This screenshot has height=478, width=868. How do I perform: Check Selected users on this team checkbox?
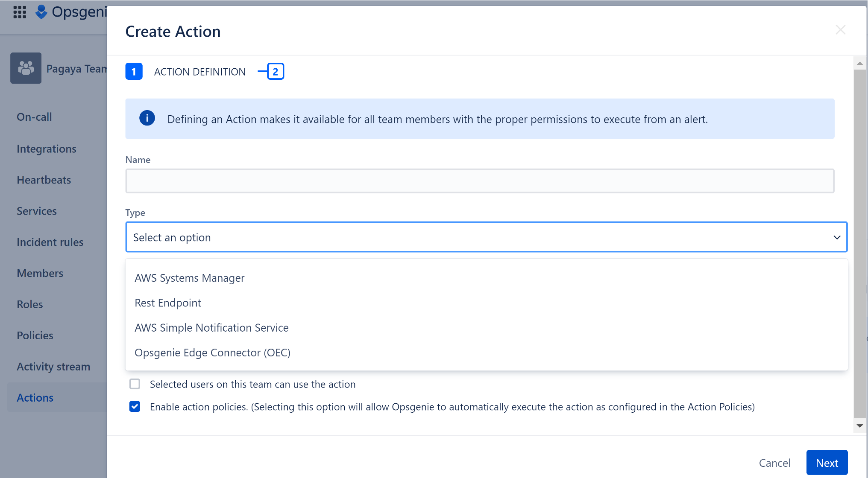pos(135,384)
